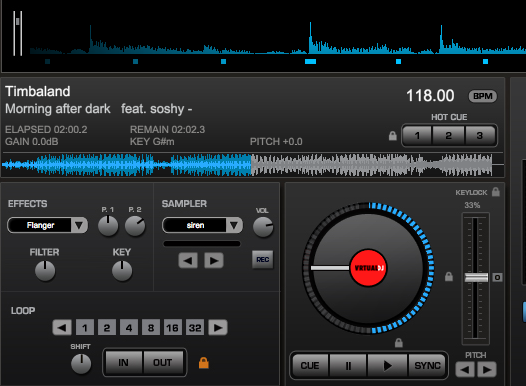
Task: Click the SYNC button
Action: 427,365
